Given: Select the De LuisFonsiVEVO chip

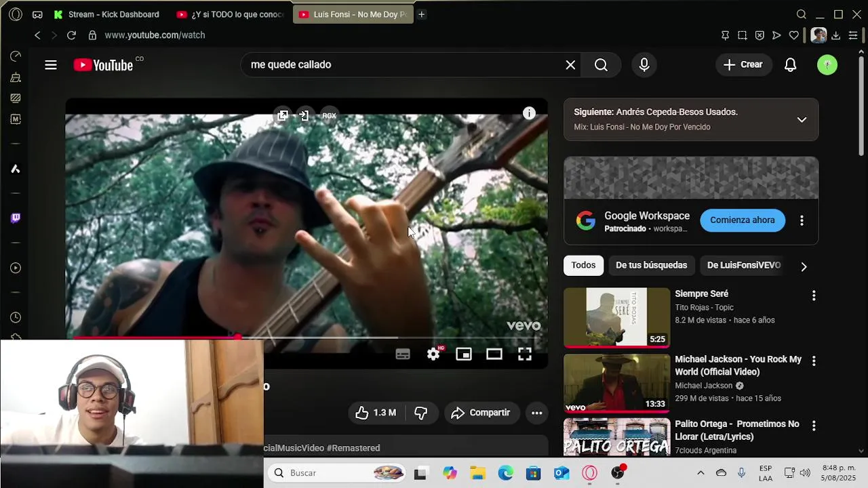Looking at the screenshot, I should 744,266.
